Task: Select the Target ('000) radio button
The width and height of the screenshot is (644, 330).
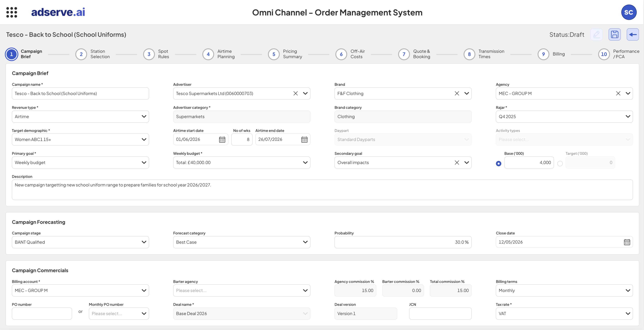Action: [560, 163]
